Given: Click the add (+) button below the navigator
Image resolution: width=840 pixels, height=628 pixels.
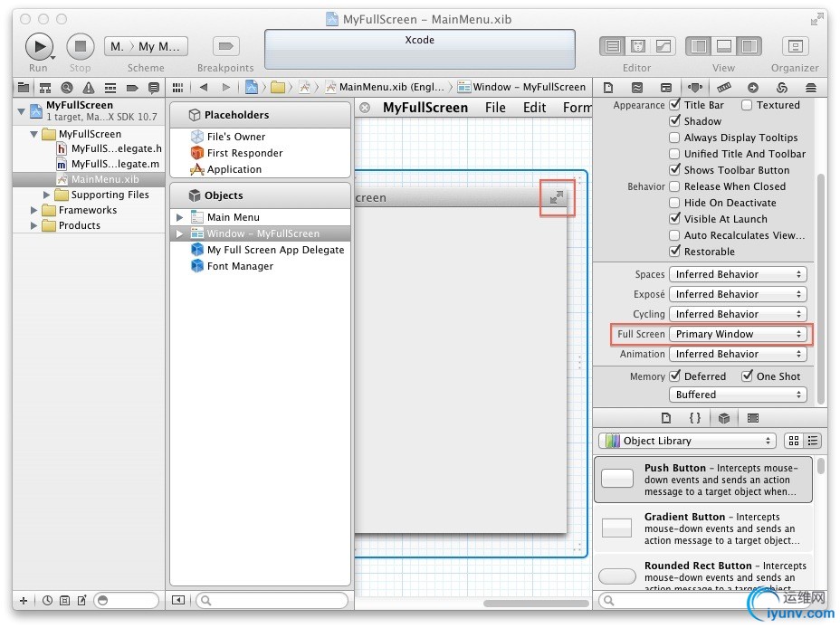Looking at the screenshot, I should pyautogui.click(x=23, y=601).
